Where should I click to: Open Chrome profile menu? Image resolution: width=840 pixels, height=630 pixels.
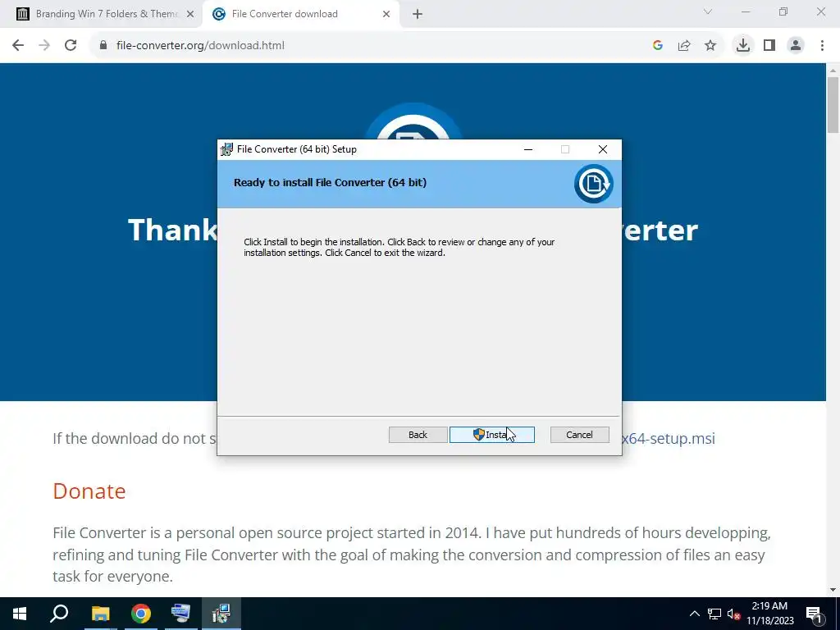pyautogui.click(x=796, y=46)
